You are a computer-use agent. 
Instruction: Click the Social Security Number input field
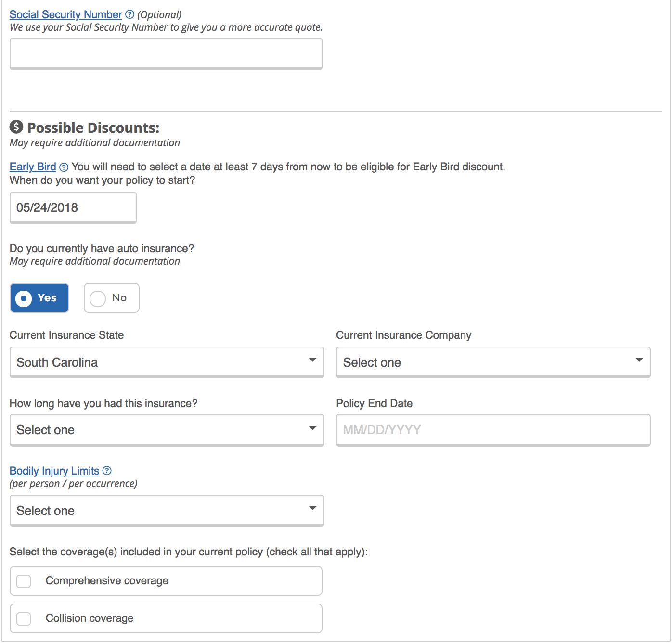pos(166,53)
